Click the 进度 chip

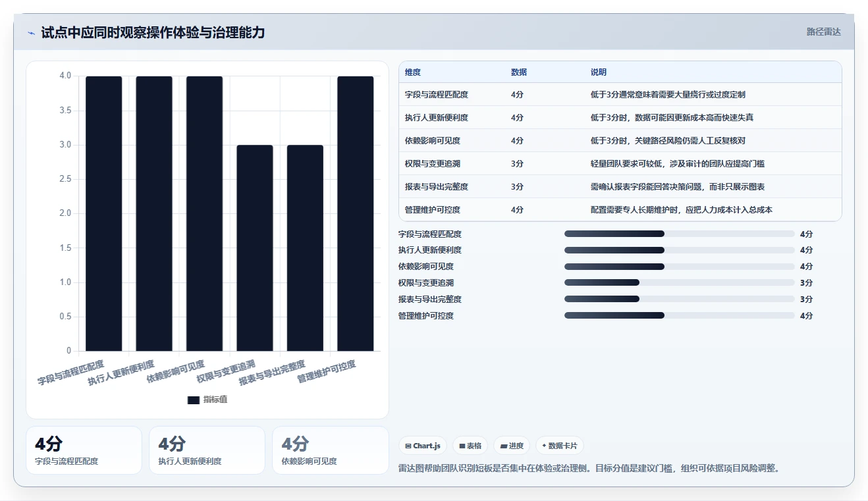pos(512,446)
